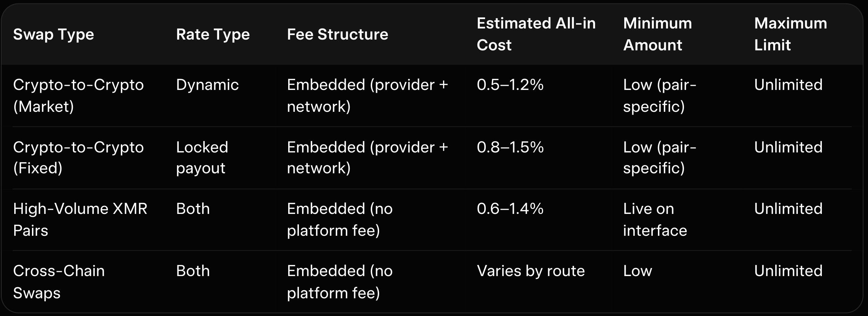Click Unlimited in the Cross-Chain Swaps row

click(x=788, y=271)
